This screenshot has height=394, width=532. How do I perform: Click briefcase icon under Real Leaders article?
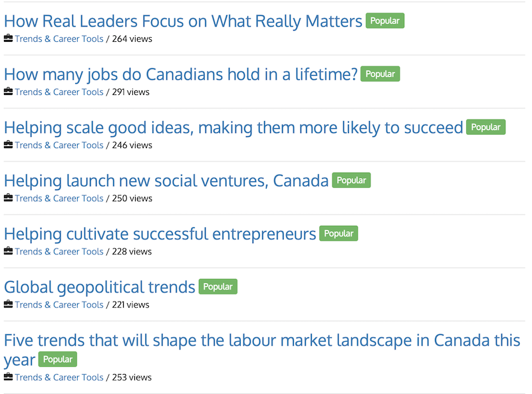pyautogui.click(x=8, y=39)
